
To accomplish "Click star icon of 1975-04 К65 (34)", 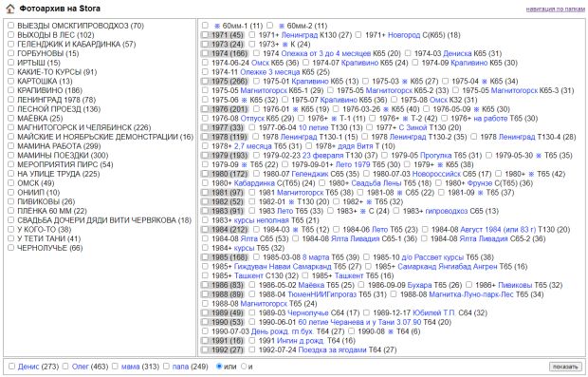I will (484, 82).
